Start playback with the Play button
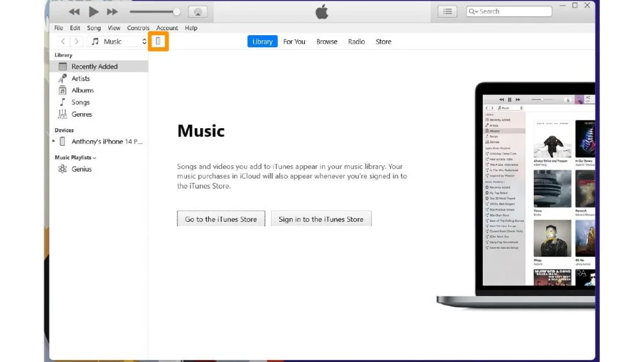Image resolution: width=644 pixels, height=362 pixels. (94, 12)
